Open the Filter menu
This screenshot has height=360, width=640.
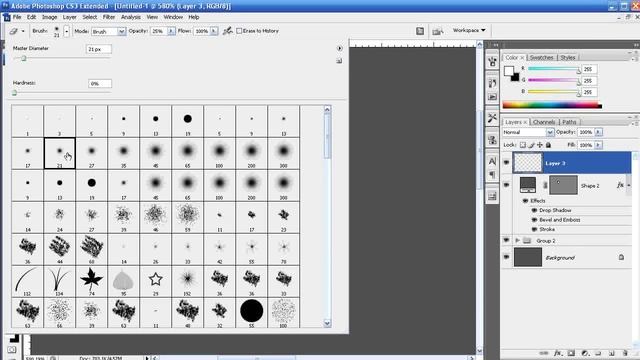[109, 17]
